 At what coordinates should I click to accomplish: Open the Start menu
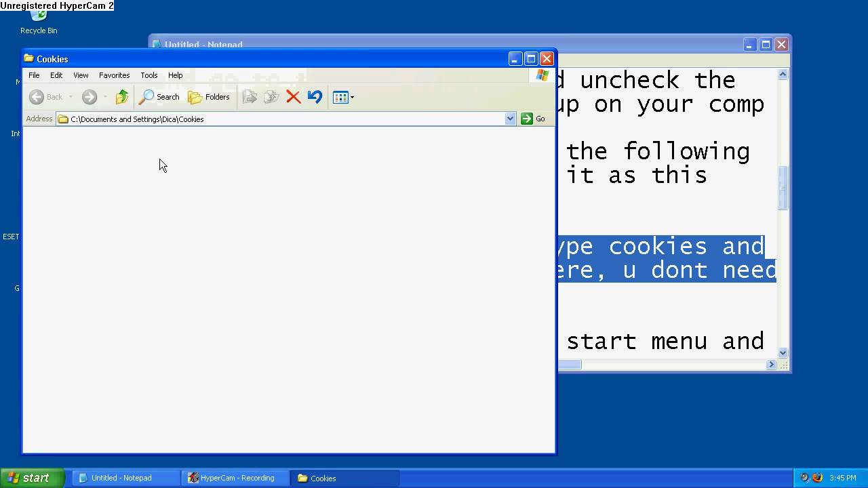tap(32, 478)
